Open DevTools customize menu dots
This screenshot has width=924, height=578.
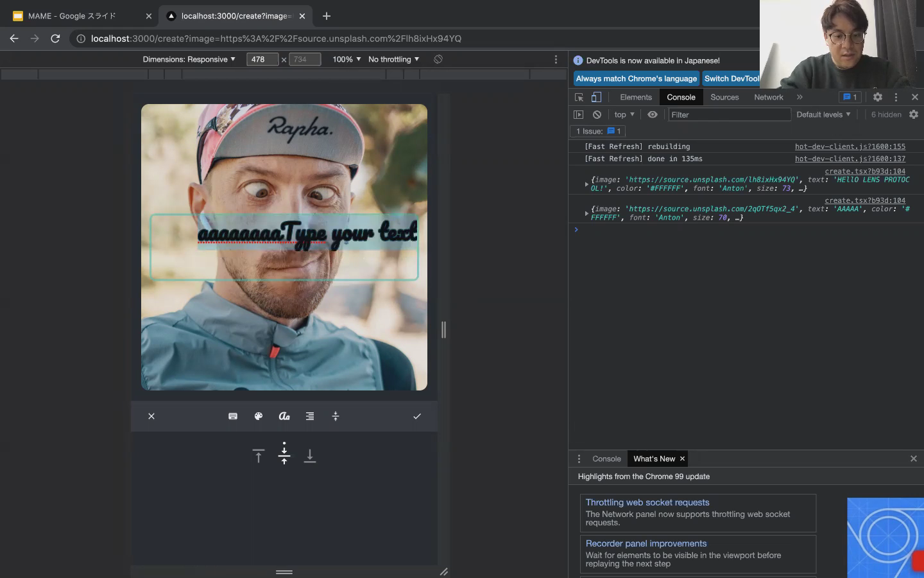896,97
